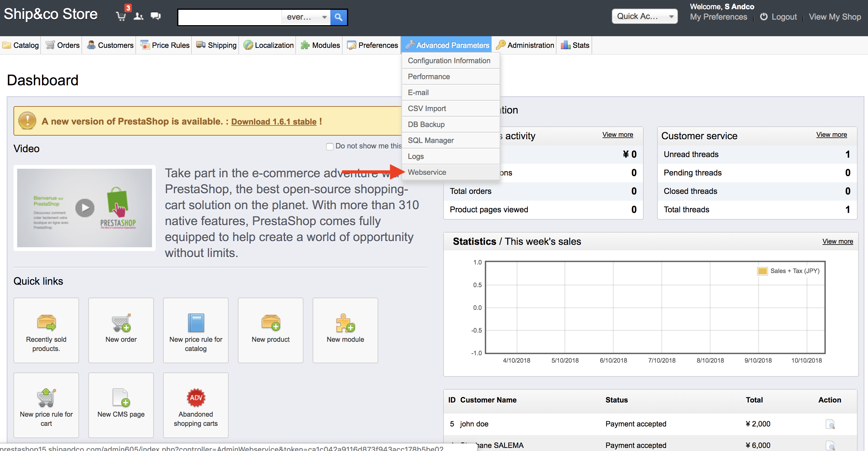Screen dimensions: 868x451
Task: Open New price rule for cart
Action: (x=46, y=405)
